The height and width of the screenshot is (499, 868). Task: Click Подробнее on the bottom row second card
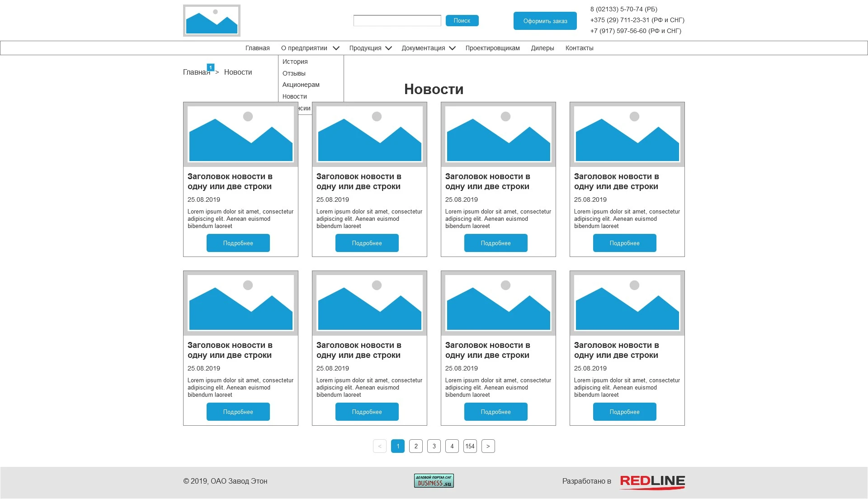tap(367, 412)
